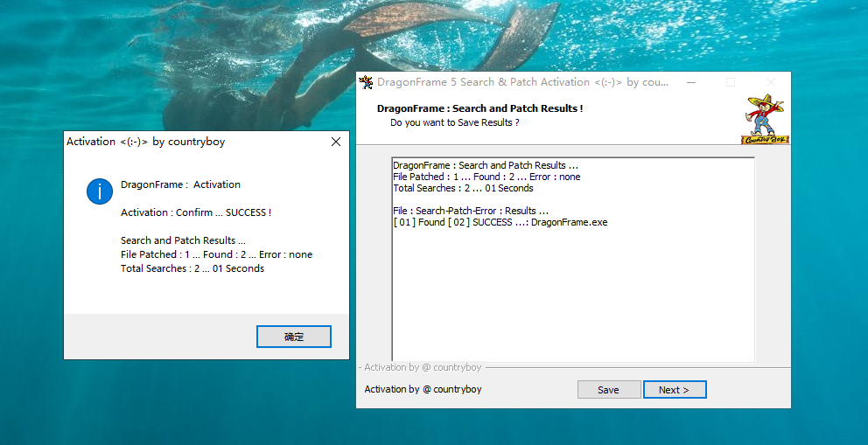868x445 pixels.
Task: Click 'Activation : Confirm ... SUCCESS !' text in dialog
Action: (x=196, y=212)
